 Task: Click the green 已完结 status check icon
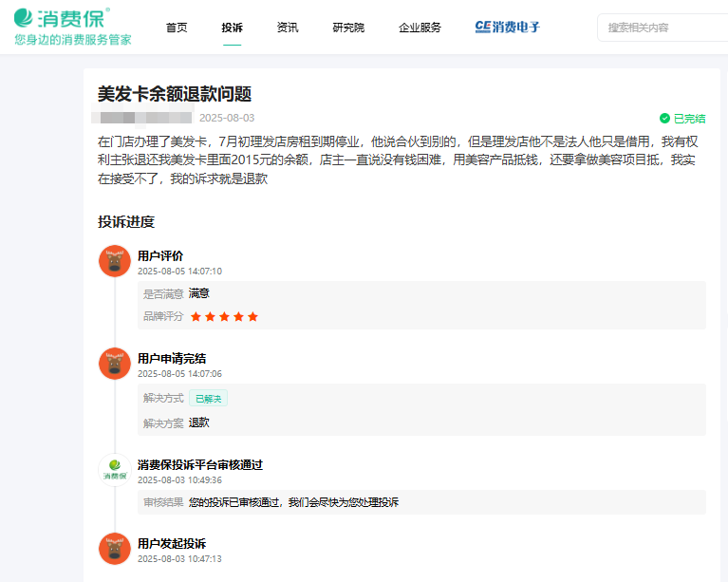664,119
